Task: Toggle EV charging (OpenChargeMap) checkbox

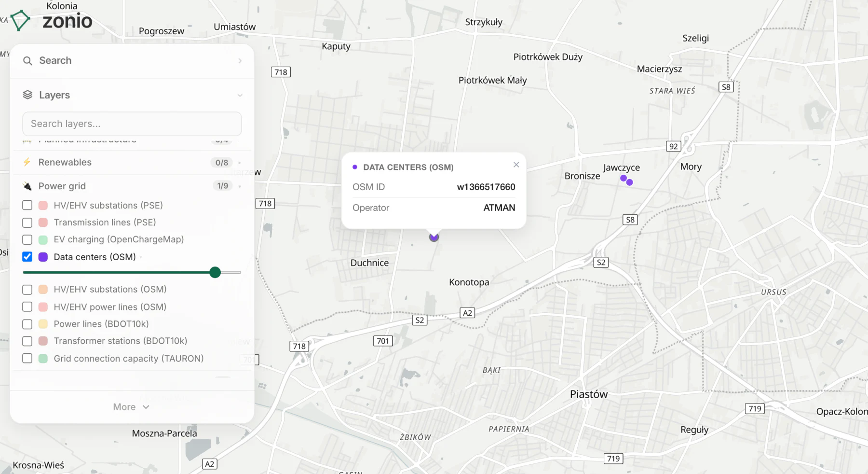Action: (x=27, y=240)
